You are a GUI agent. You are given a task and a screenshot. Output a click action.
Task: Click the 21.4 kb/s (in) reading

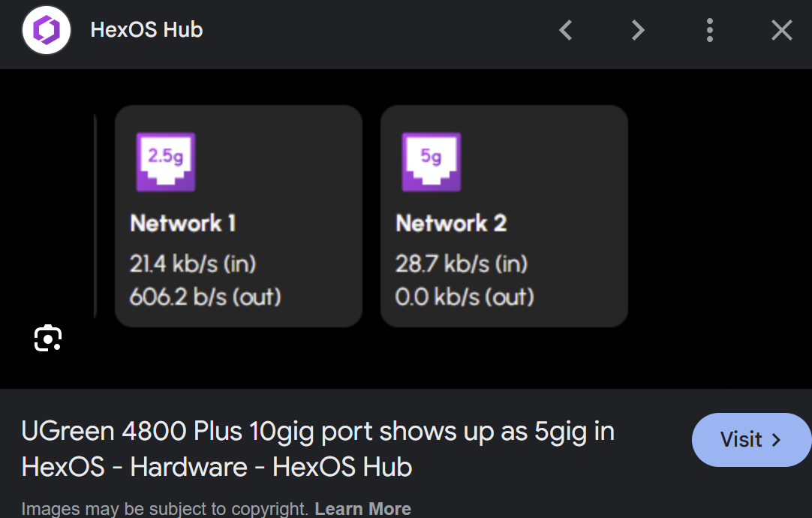193,264
